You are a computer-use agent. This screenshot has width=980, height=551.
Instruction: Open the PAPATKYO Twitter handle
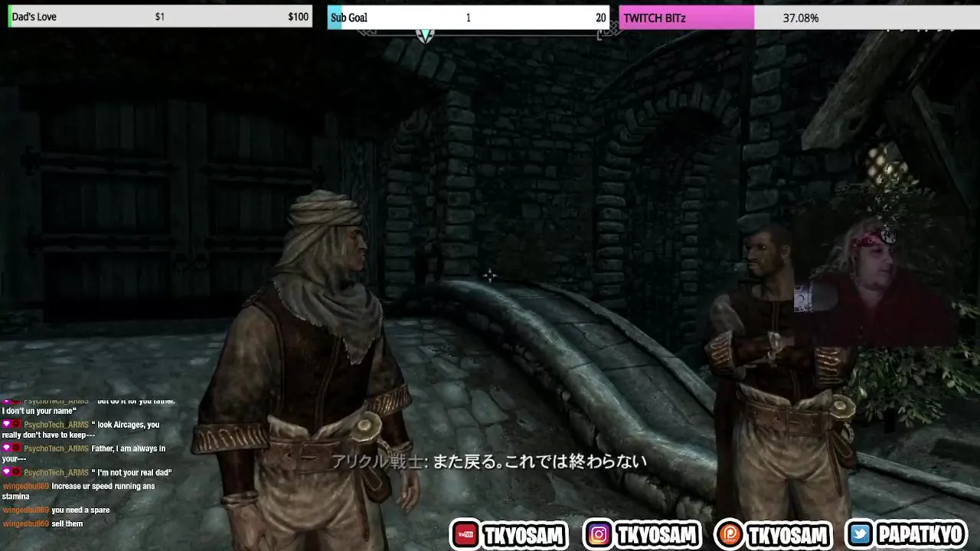pos(920,535)
